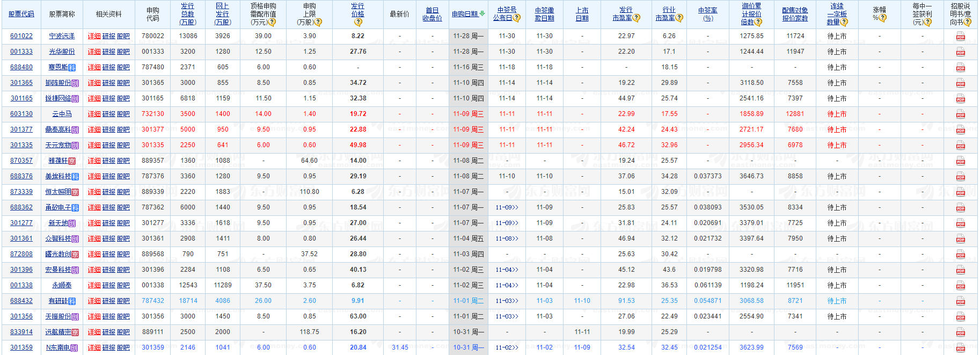Screen dimensions: 980x355
Task: Sort by 中签率(%) column header
Action: (x=707, y=14)
